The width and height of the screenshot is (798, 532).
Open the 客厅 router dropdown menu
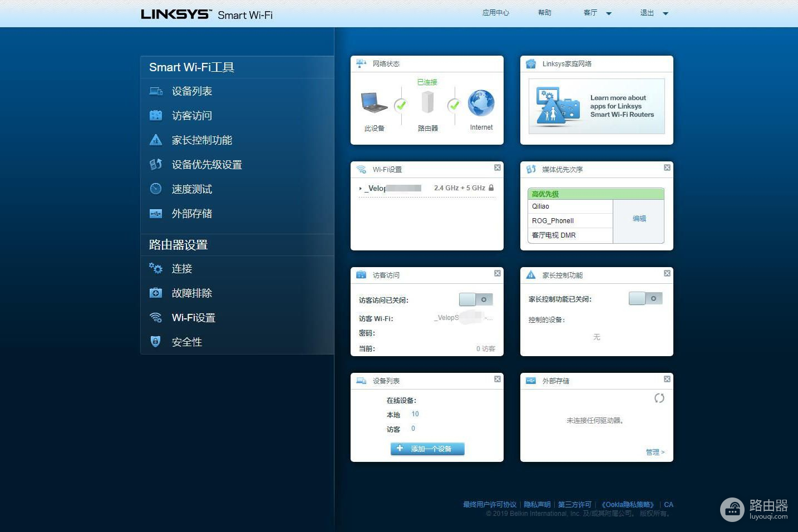pos(598,13)
